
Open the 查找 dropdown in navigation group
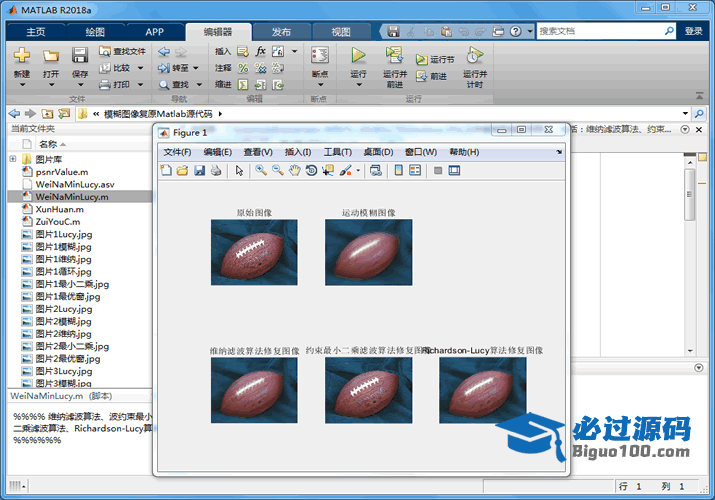197,84
